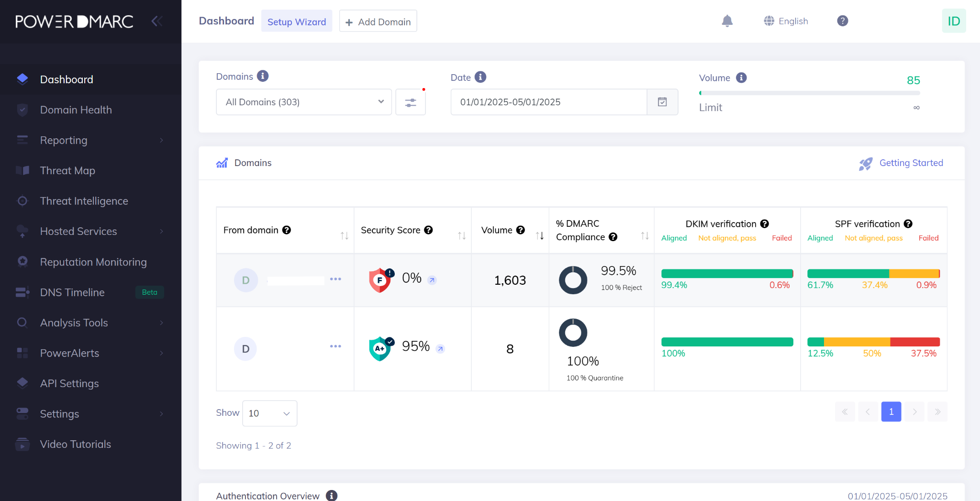
Task: Go to the next page arrow
Action: [x=914, y=412]
